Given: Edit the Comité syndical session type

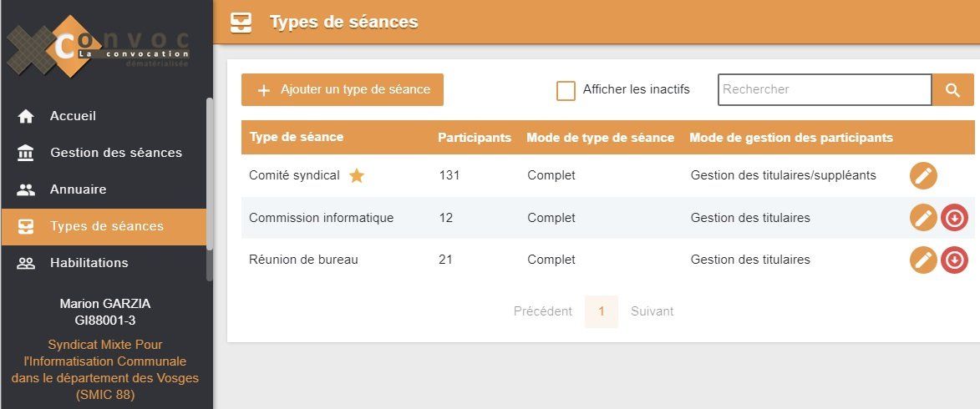Looking at the screenshot, I should click(x=923, y=176).
